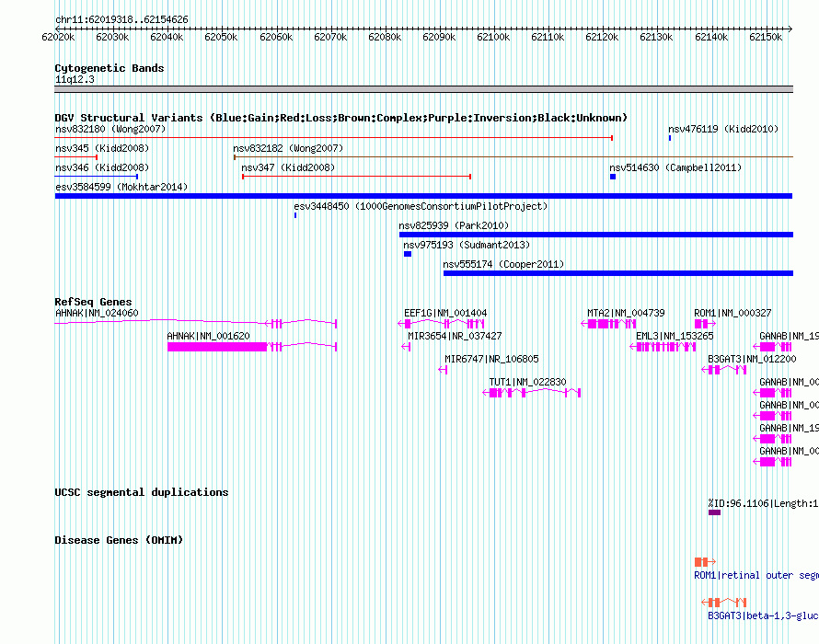The image size is (819, 644).
Task: Click the nsv825939 (Park2010) variant label
Action: point(454,225)
